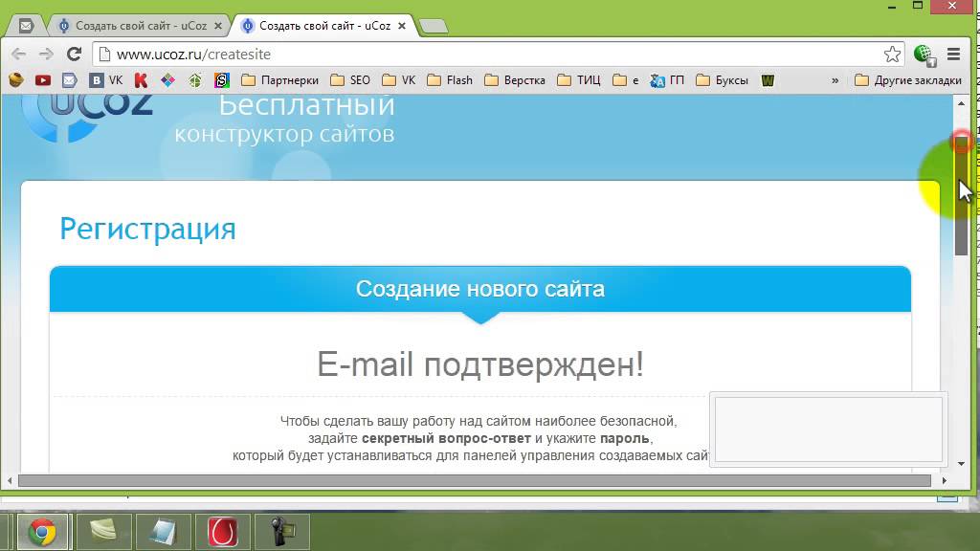Image resolution: width=980 pixels, height=551 pixels.
Task: Open the SEO bookmarks folder
Action: (350, 80)
